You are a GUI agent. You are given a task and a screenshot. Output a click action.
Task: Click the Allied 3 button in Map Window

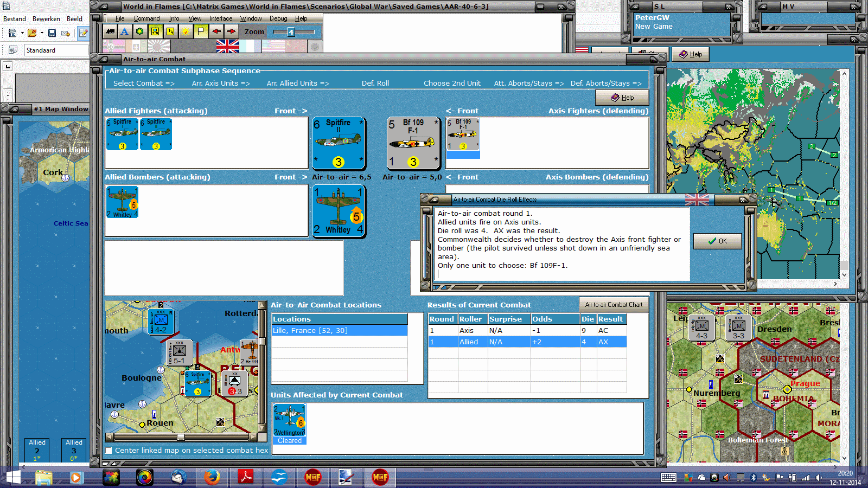point(74,450)
